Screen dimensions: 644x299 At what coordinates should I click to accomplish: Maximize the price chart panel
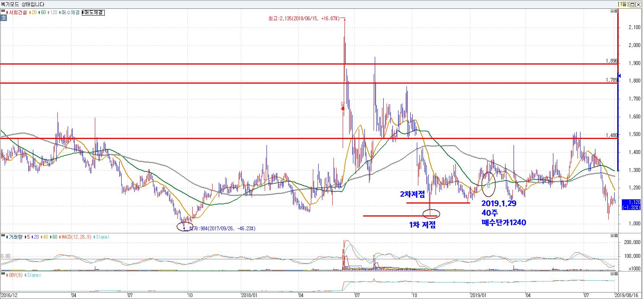tap(611, 11)
